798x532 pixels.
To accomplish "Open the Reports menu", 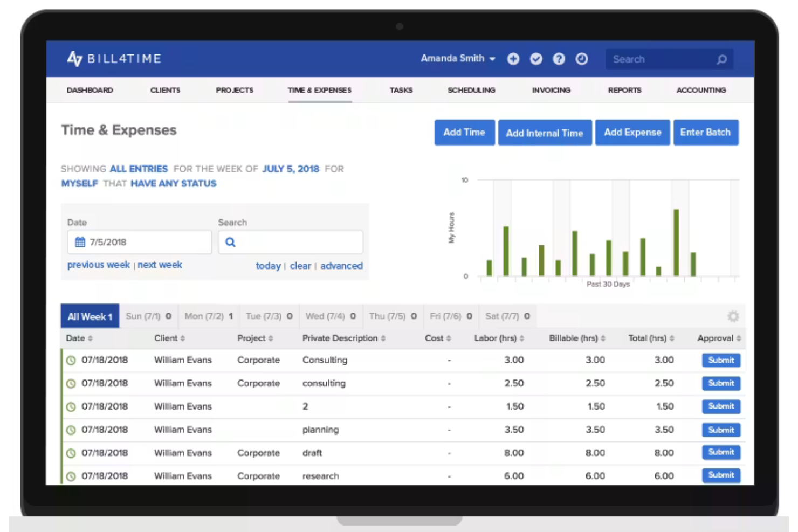I will point(624,90).
